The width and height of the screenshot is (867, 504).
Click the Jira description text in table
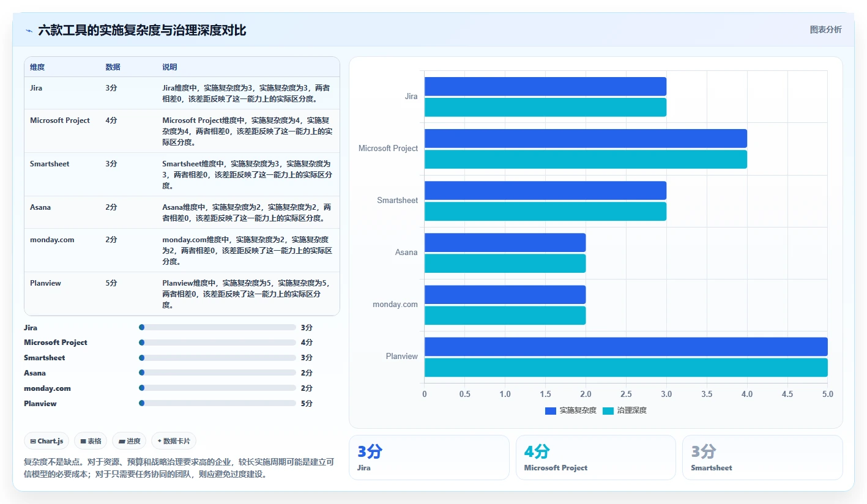pos(247,93)
